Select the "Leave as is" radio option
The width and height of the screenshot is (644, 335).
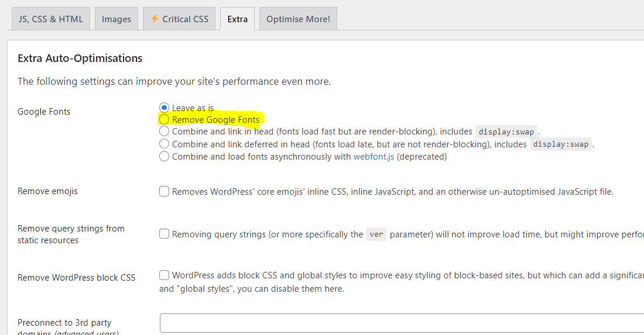(x=165, y=108)
